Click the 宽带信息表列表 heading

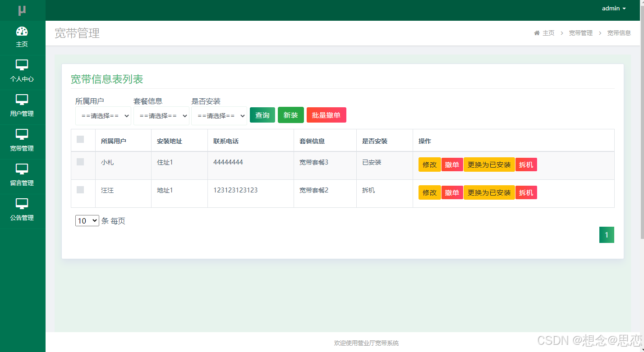pyautogui.click(x=107, y=79)
